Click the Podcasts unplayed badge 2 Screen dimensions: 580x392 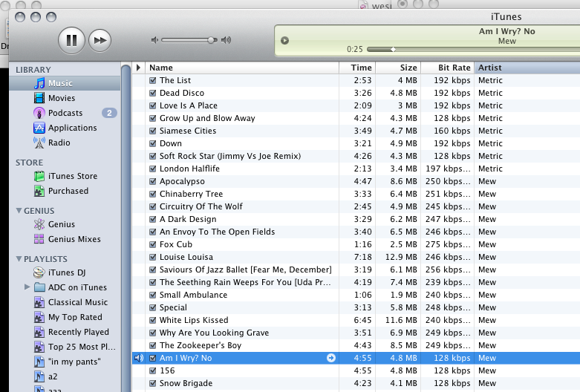tap(109, 113)
